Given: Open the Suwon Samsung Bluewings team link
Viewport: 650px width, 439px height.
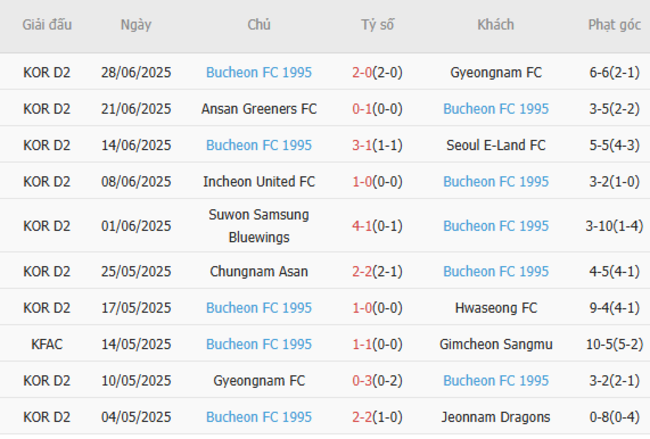Looking at the screenshot, I should [x=259, y=225].
